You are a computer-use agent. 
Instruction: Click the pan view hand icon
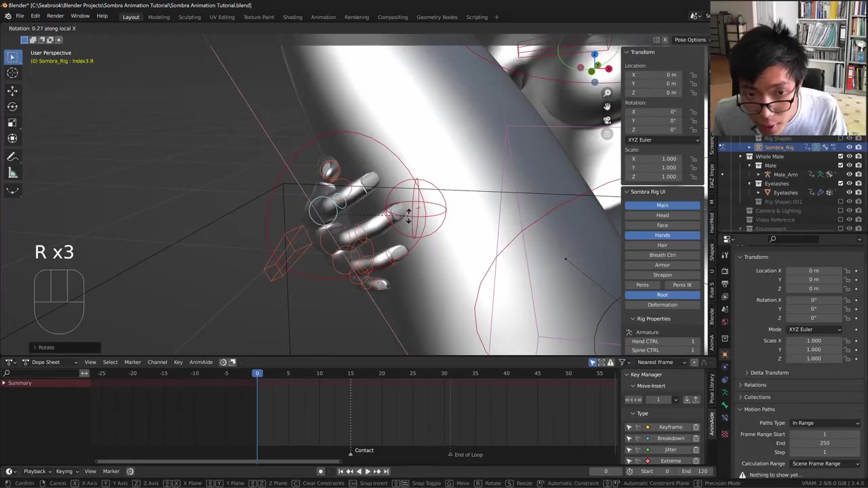[607, 106]
